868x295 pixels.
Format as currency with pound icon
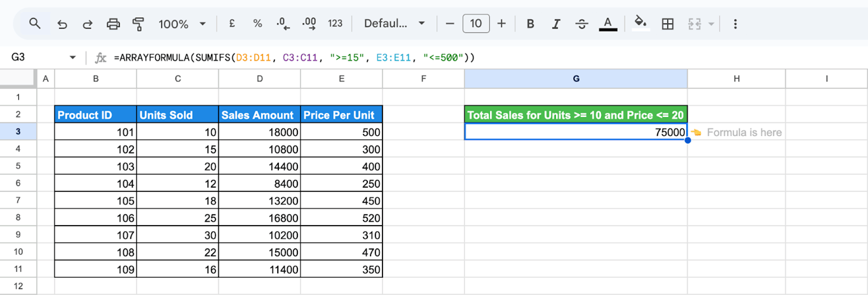tap(232, 24)
